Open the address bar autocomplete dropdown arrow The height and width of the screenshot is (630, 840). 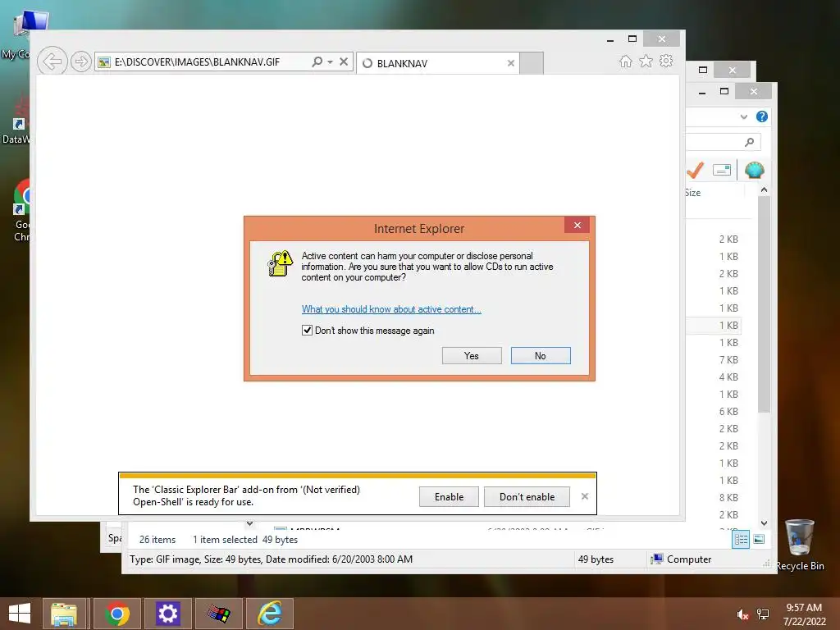tap(330, 62)
